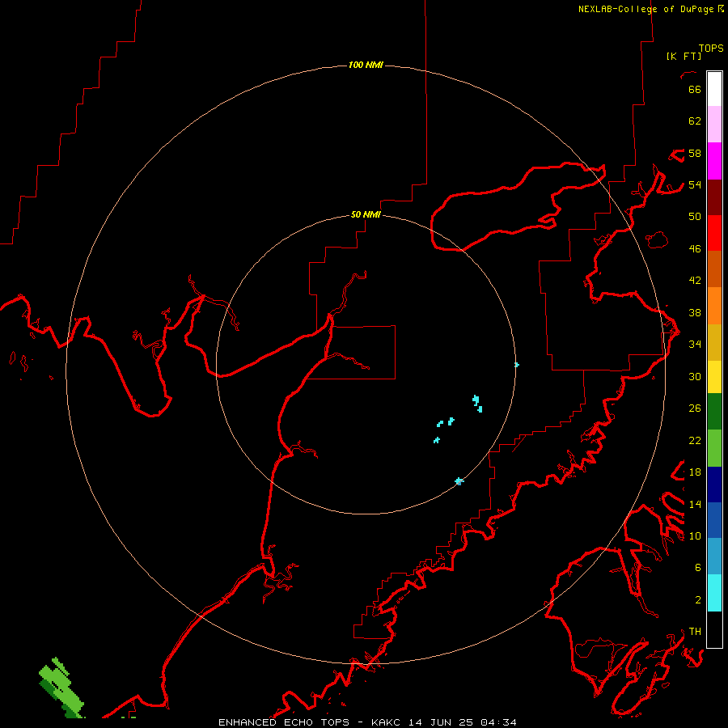Click the TH legend label

pos(695,632)
